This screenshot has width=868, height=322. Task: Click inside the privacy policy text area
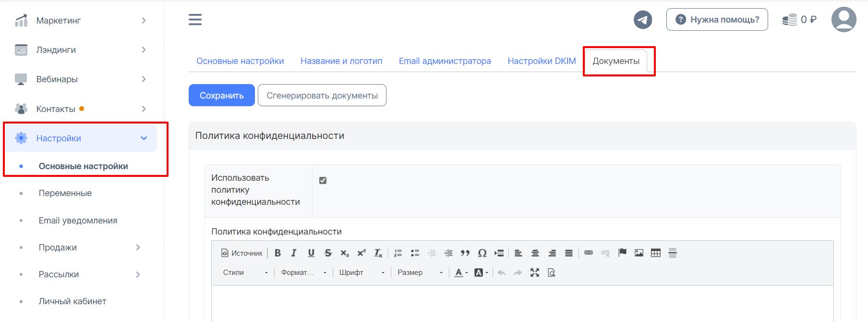(522, 304)
